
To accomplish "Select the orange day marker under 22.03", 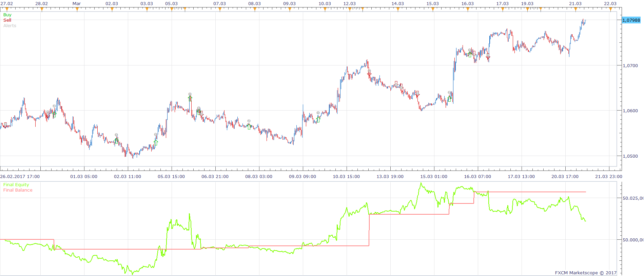I will pyautogui.click(x=610, y=9).
